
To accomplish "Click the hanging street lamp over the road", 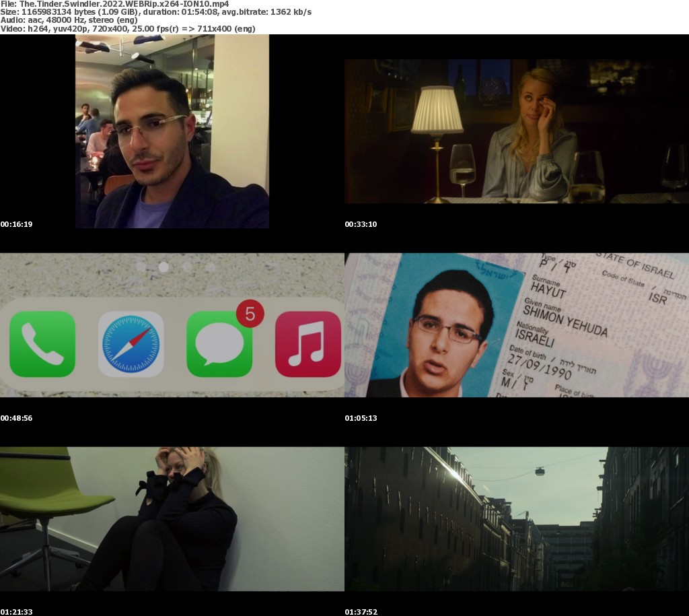I will click(x=540, y=471).
